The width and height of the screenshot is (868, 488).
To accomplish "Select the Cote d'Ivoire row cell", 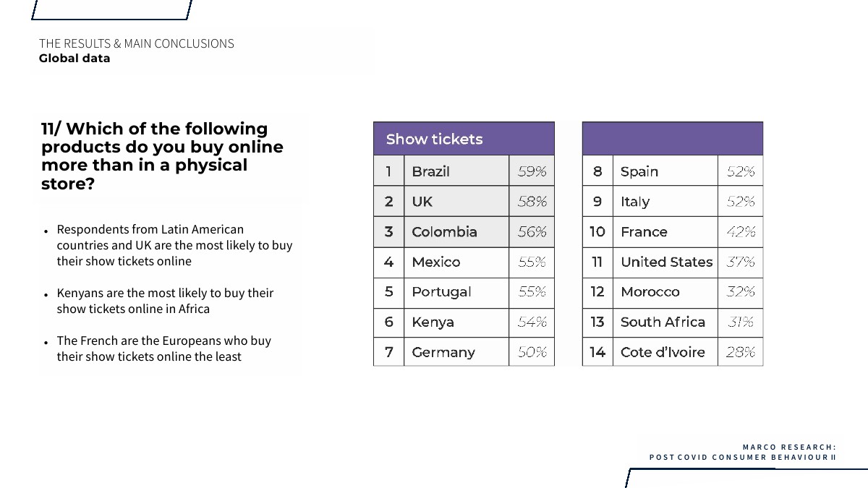I will [663, 352].
